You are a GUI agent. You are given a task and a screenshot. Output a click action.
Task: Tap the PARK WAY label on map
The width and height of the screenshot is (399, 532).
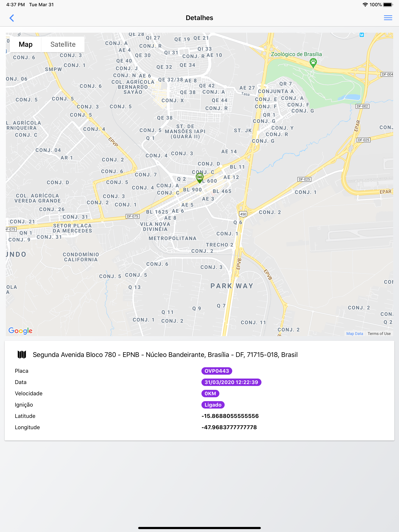click(232, 286)
